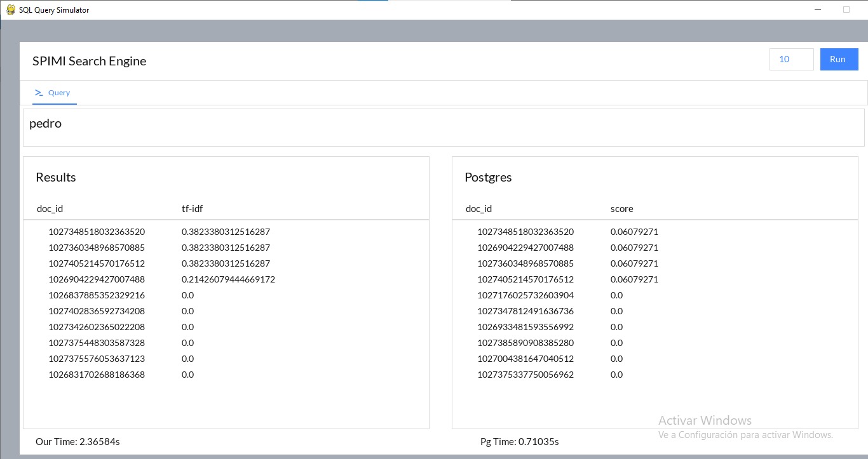Maximize the SQL Query Simulator window
The height and width of the screenshot is (459, 868).
pyautogui.click(x=846, y=10)
